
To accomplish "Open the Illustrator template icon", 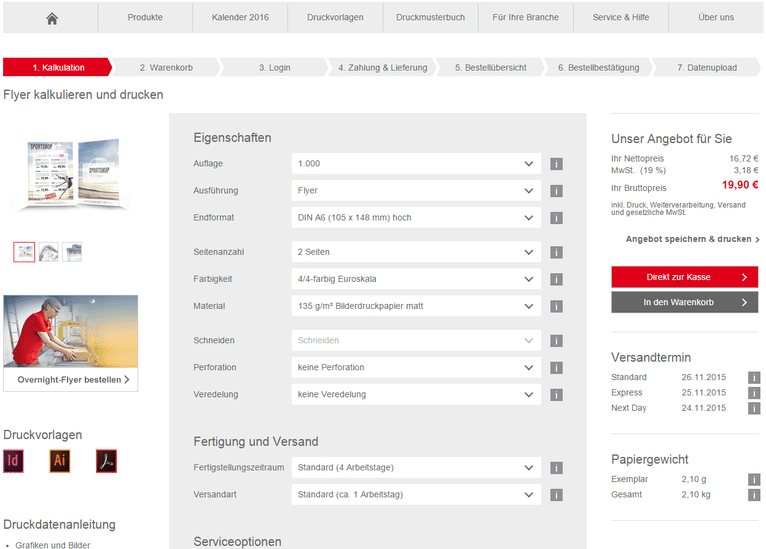I will [59, 461].
